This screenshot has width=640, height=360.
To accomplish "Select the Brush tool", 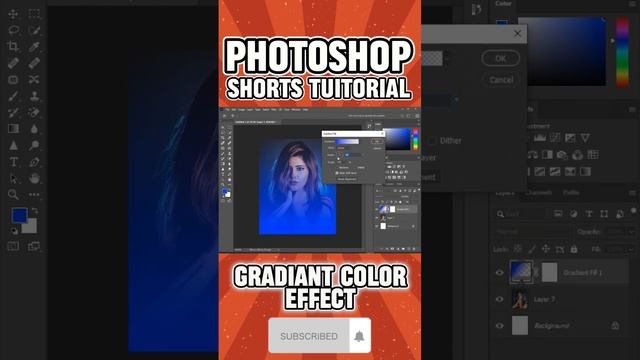I will (13, 96).
